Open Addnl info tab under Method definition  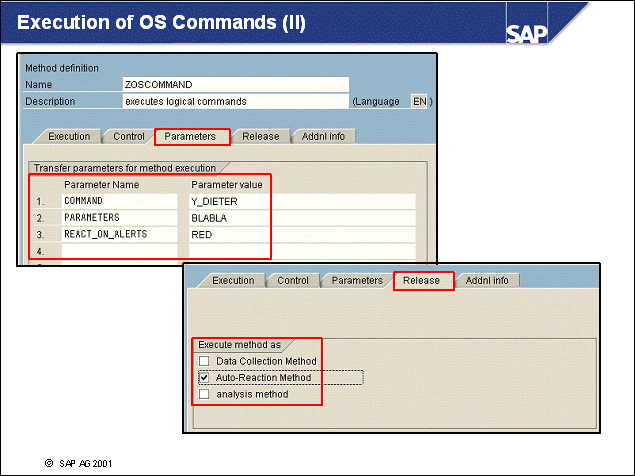click(x=324, y=136)
